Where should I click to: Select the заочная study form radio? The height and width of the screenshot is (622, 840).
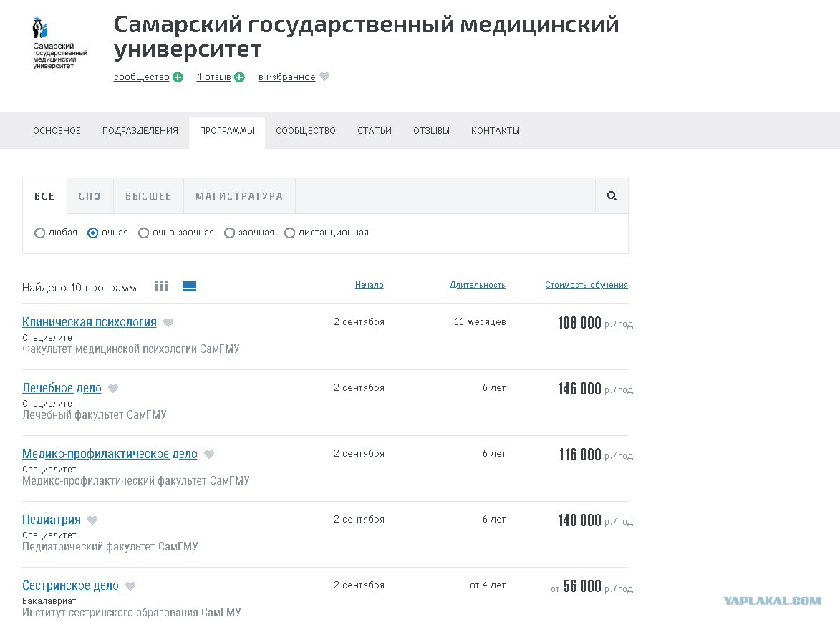(229, 233)
